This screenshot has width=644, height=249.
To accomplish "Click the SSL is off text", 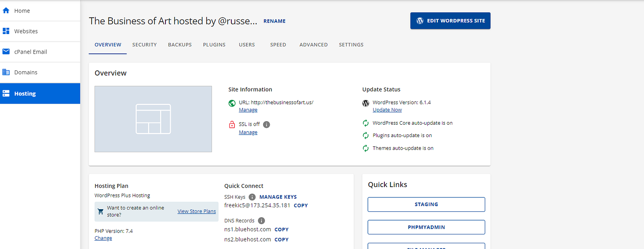I will (249, 124).
